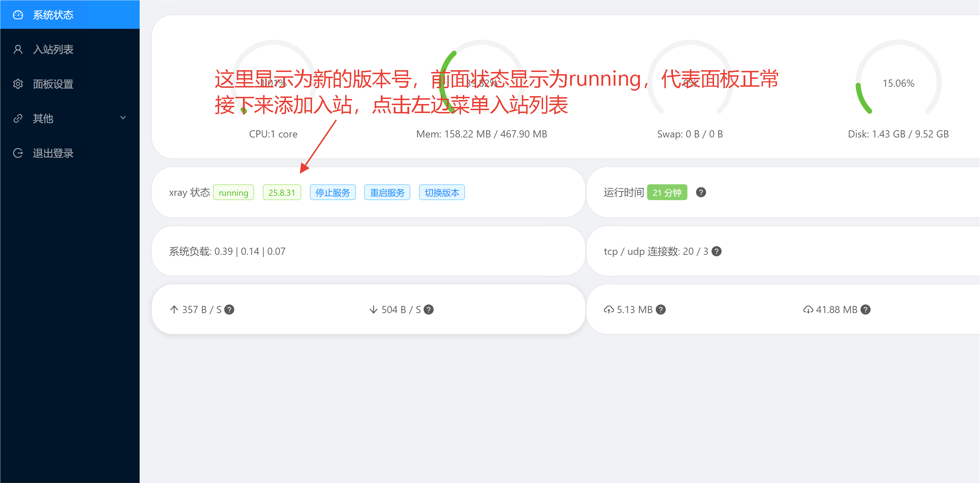
Task: Click the xray version tag 25.8.31
Action: (281, 193)
